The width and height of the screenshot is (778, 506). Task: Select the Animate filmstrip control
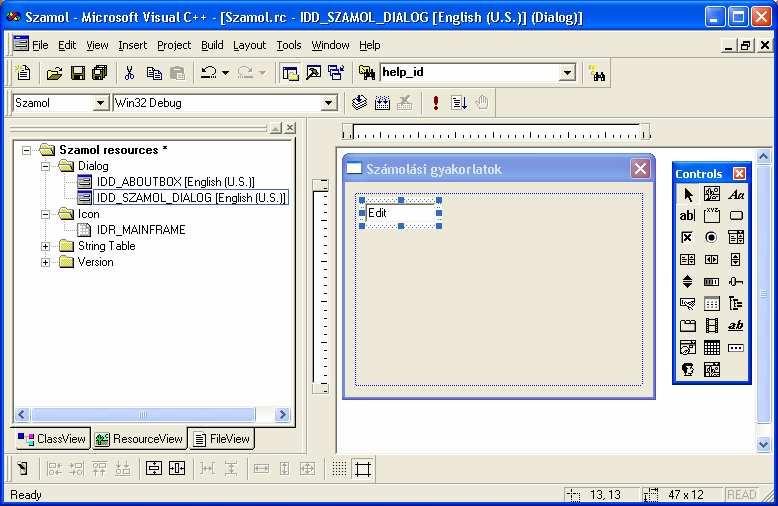712,325
